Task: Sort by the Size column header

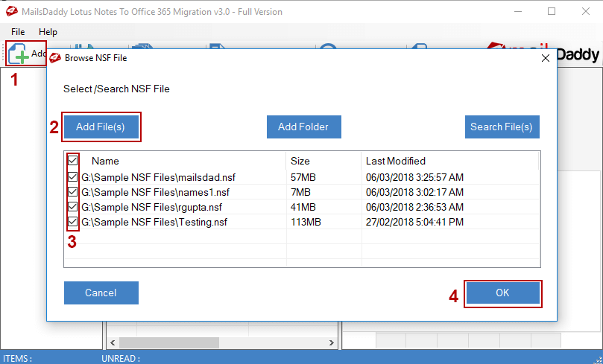Action: click(x=300, y=161)
